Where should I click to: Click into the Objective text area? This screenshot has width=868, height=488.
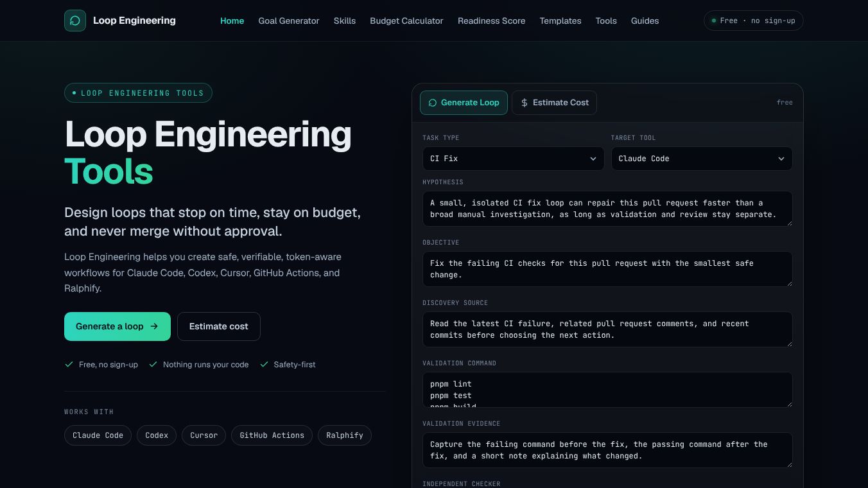click(607, 269)
